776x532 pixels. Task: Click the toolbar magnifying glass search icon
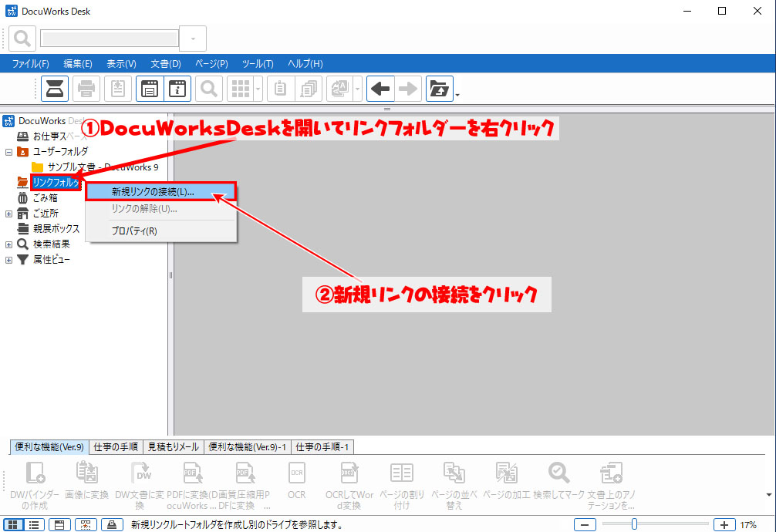pyautogui.click(x=209, y=89)
